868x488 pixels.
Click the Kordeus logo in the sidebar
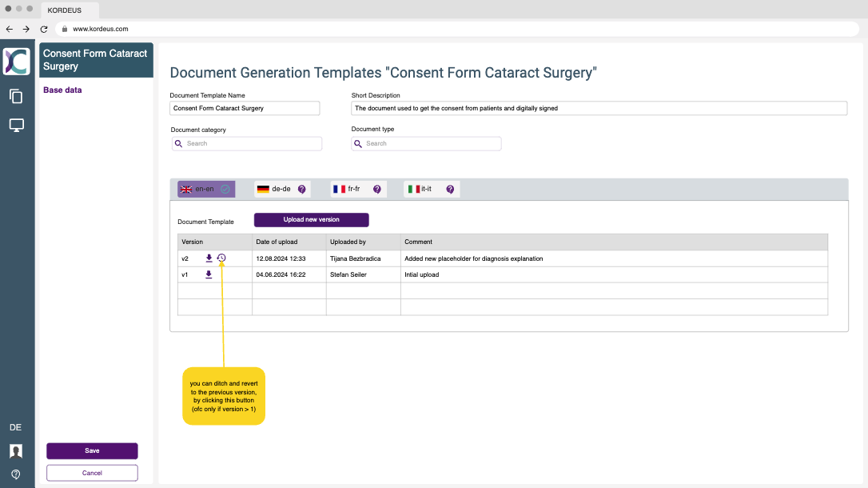coord(16,62)
